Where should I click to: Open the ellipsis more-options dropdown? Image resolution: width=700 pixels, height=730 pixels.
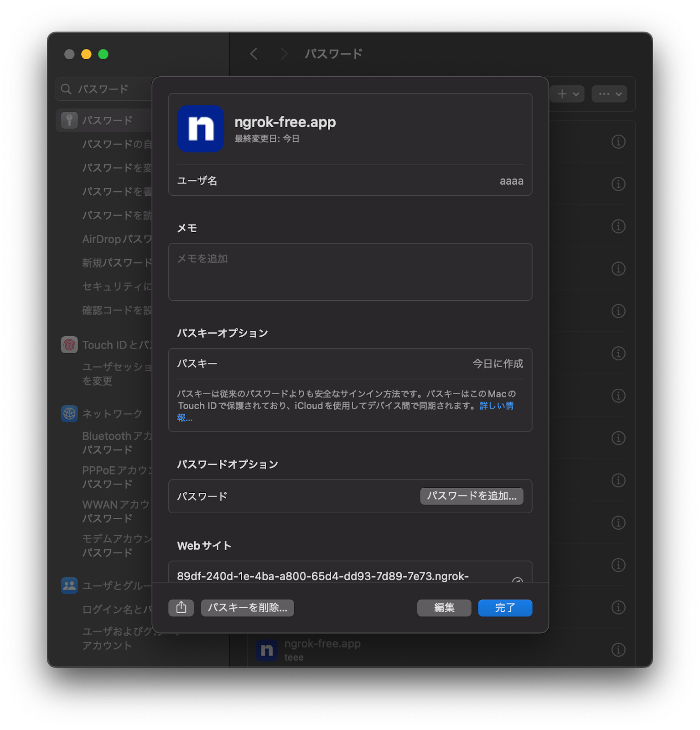(x=609, y=94)
